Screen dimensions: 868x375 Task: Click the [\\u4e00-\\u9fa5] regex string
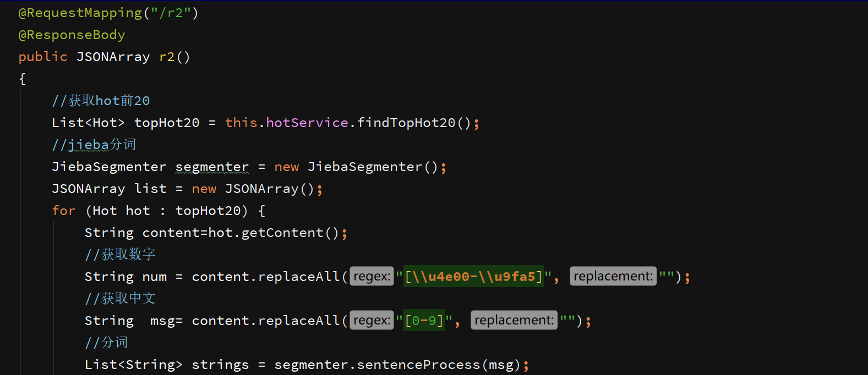click(473, 277)
